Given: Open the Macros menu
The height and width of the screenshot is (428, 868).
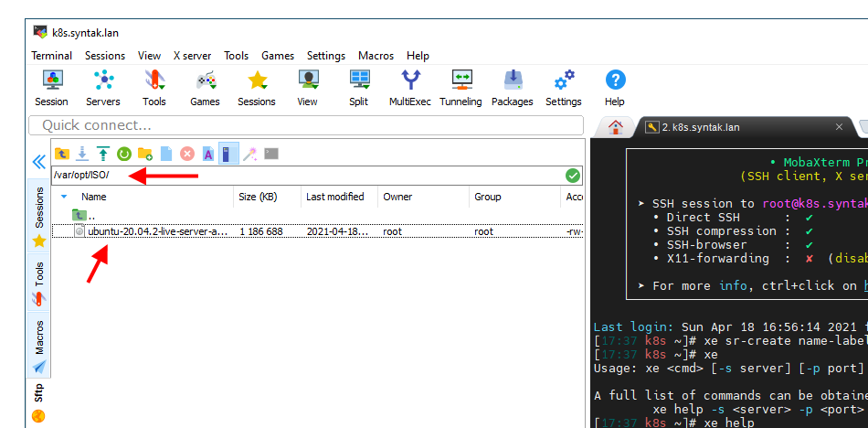Looking at the screenshot, I should pyautogui.click(x=376, y=56).
